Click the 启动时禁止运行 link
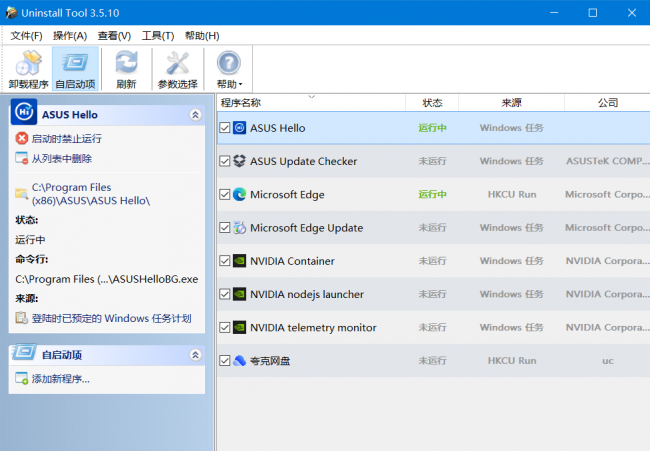650x451 pixels. pyautogui.click(x=67, y=138)
